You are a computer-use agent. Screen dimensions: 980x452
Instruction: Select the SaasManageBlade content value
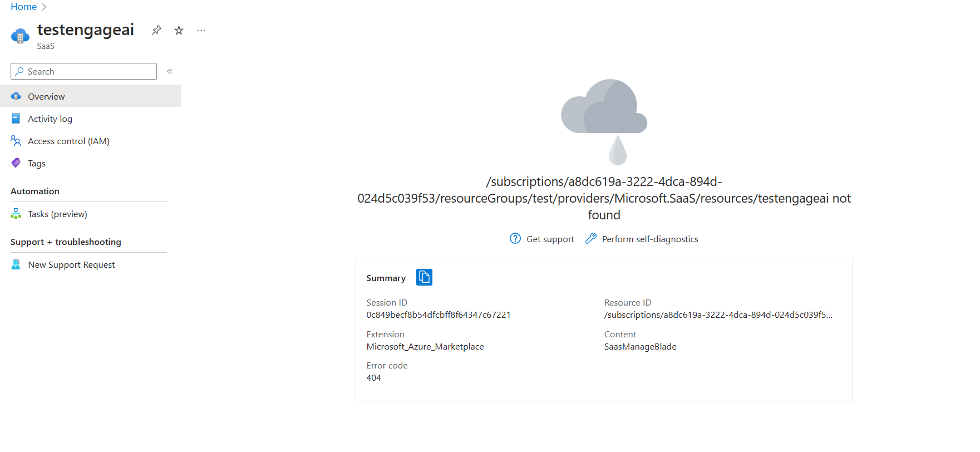[641, 347]
